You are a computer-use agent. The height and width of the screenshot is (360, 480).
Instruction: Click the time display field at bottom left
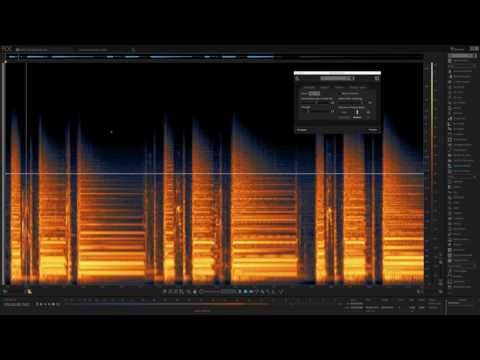tap(17, 305)
